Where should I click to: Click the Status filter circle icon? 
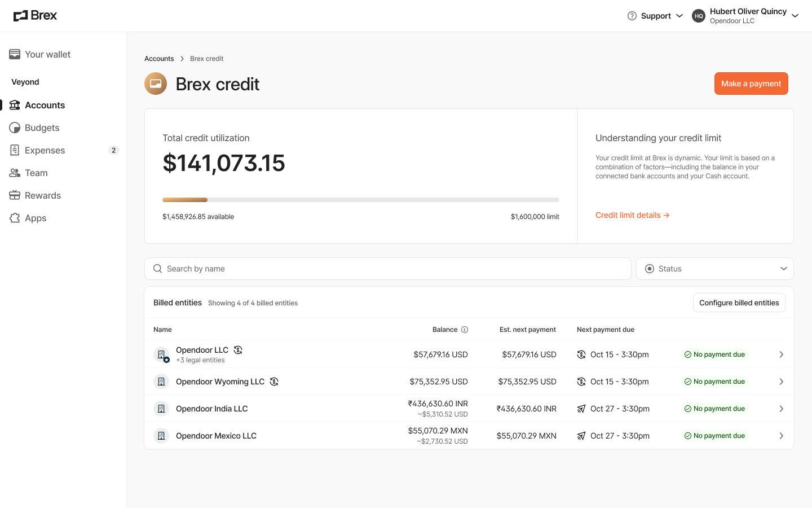pos(650,269)
